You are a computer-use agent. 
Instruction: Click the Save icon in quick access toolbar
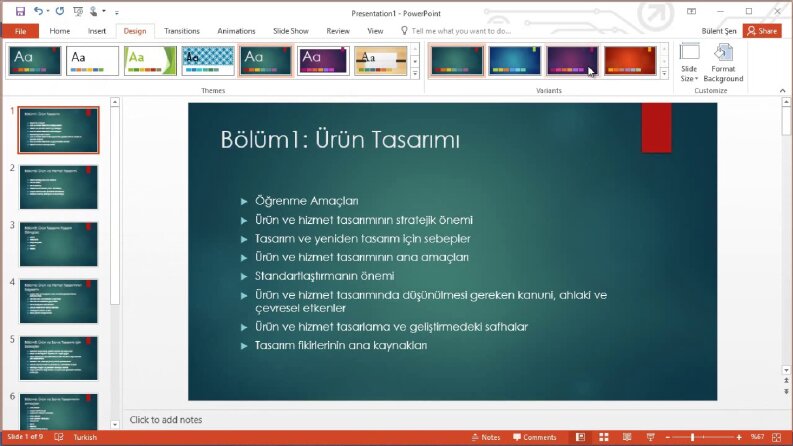[20, 11]
